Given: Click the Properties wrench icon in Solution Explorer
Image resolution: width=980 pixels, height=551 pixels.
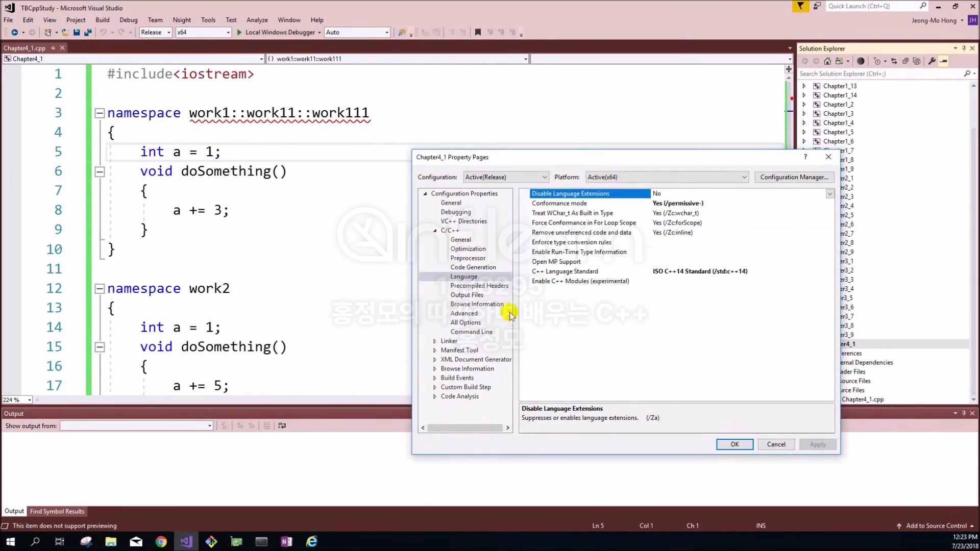Looking at the screenshot, I should click(x=932, y=61).
